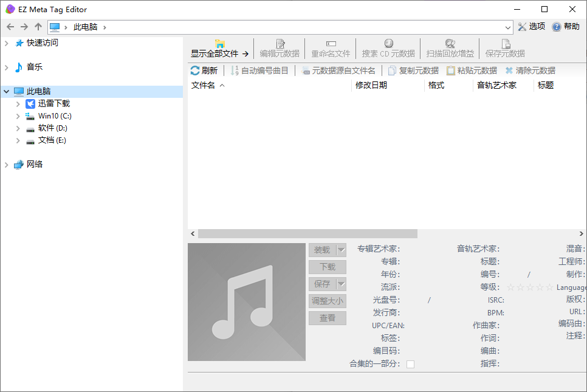587x392 pixels.
Task: Select 软件 (D:) drive
Action: coord(47,128)
